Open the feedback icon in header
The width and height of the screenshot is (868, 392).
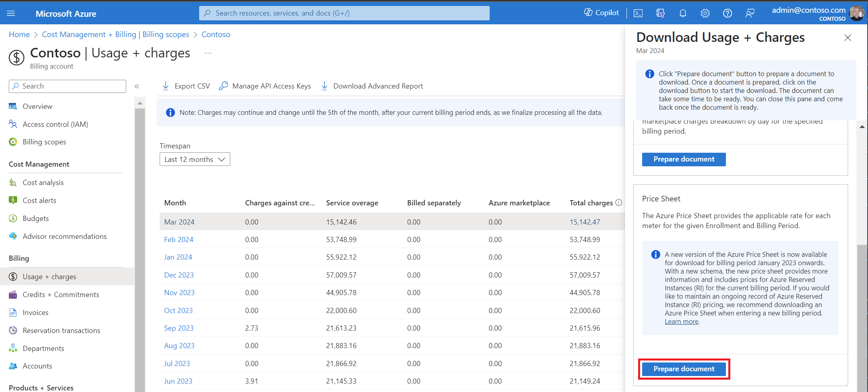tap(750, 13)
